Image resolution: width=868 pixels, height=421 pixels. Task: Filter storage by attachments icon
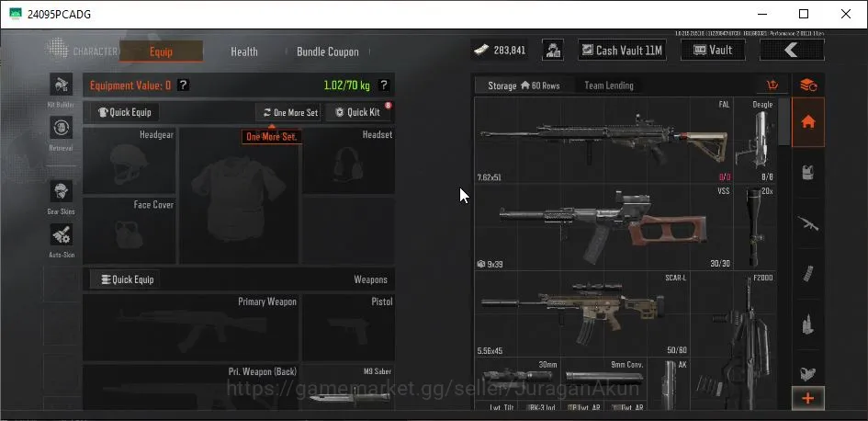pos(808,374)
